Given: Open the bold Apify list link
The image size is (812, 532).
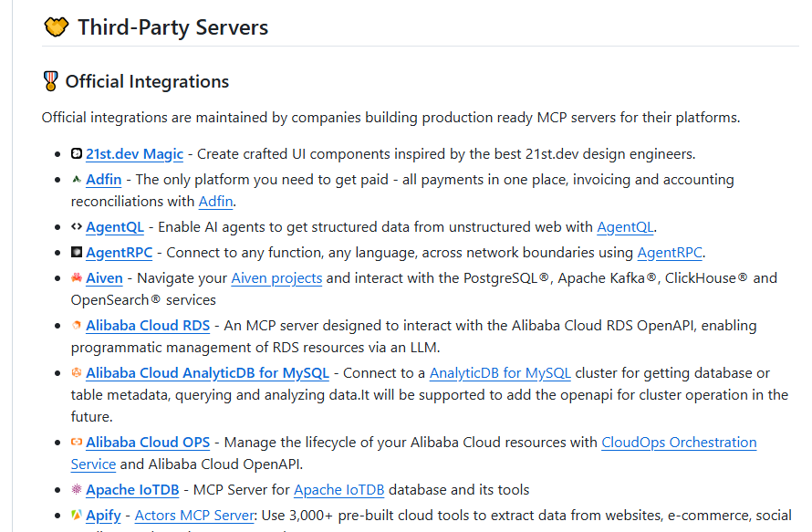Looking at the screenshot, I should 103,515.
